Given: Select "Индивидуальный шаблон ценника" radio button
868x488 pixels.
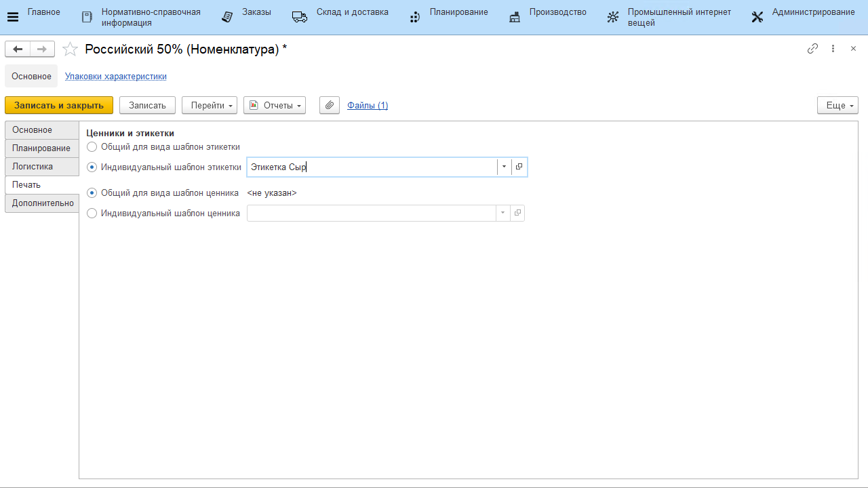Looking at the screenshot, I should (92, 213).
